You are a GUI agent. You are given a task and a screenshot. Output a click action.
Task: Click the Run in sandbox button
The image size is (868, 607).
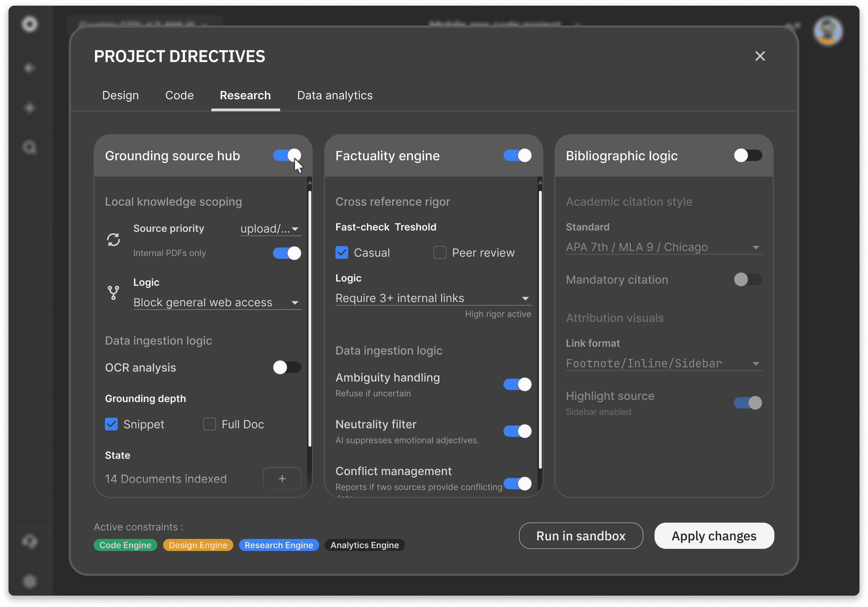tap(581, 536)
